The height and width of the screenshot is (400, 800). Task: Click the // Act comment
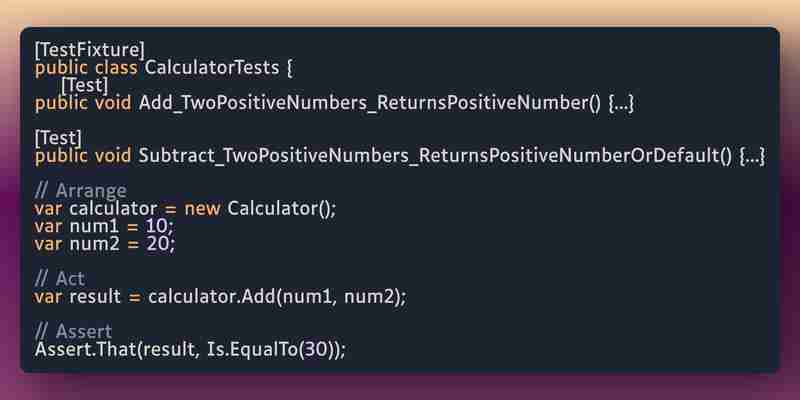pos(60,279)
